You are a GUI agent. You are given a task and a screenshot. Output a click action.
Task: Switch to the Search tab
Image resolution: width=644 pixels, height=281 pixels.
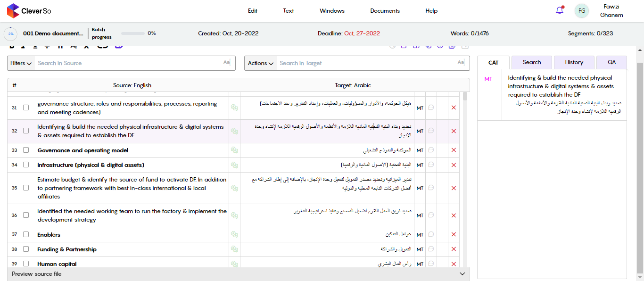tap(532, 62)
